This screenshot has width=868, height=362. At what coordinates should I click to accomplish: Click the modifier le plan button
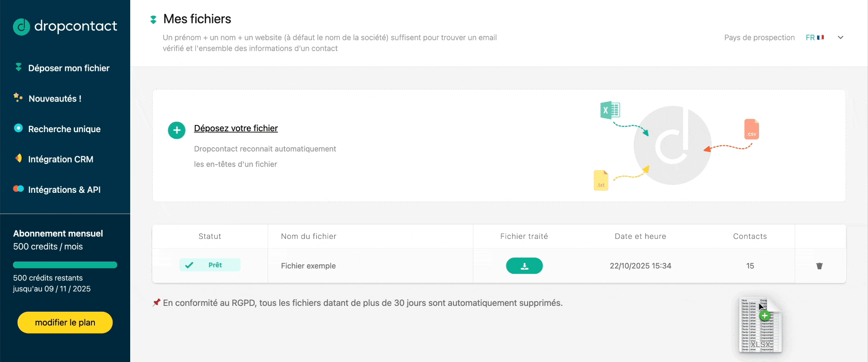click(65, 323)
